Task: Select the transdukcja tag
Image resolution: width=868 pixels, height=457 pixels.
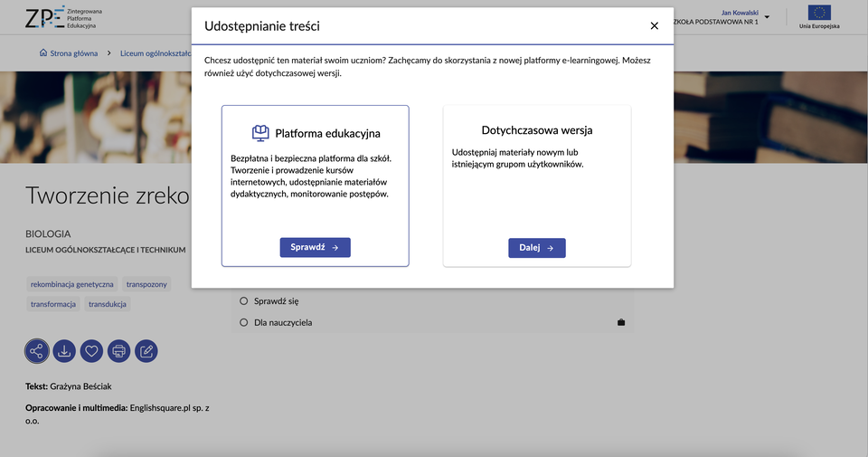Action: point(108,304)
